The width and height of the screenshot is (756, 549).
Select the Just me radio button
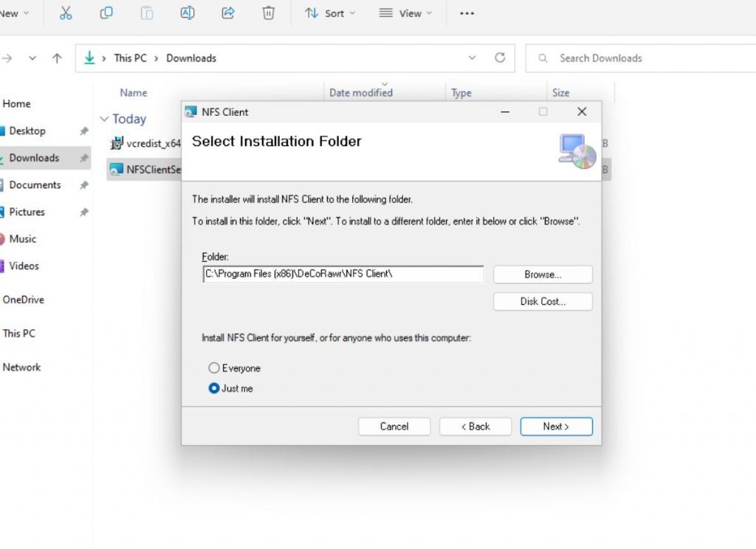[x=214, y=387]
